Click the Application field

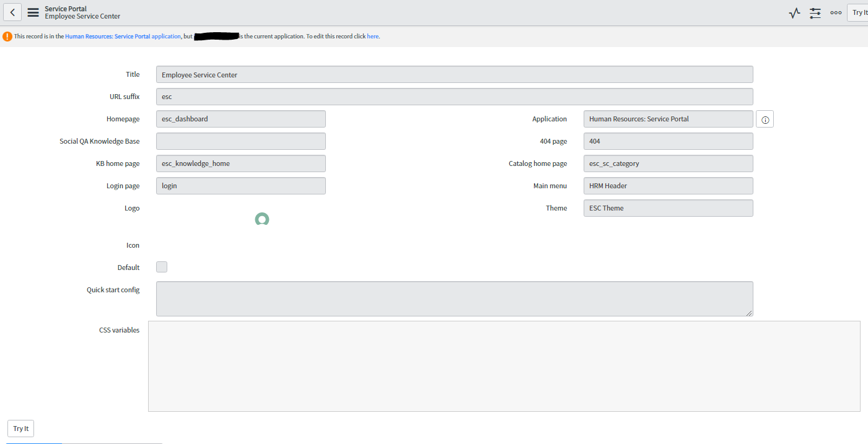pyautogui.click(x=669, y=119)
